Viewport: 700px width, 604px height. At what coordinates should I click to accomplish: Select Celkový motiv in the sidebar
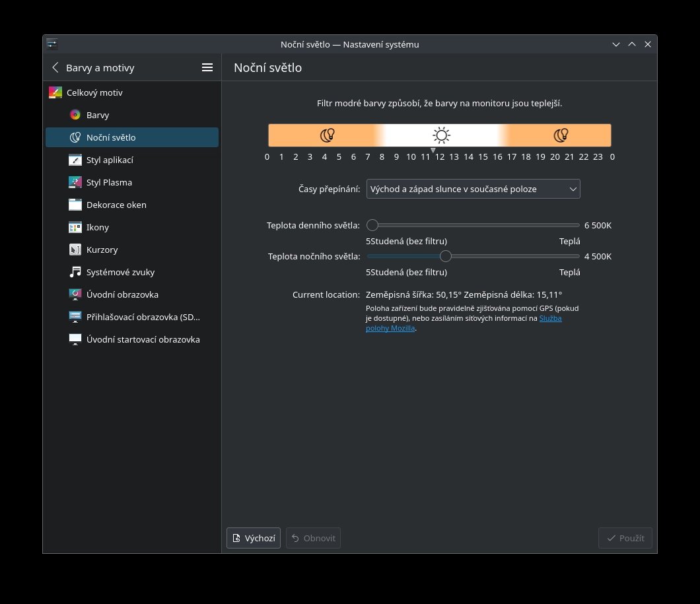pyautogui.click(x=94, y=92)
